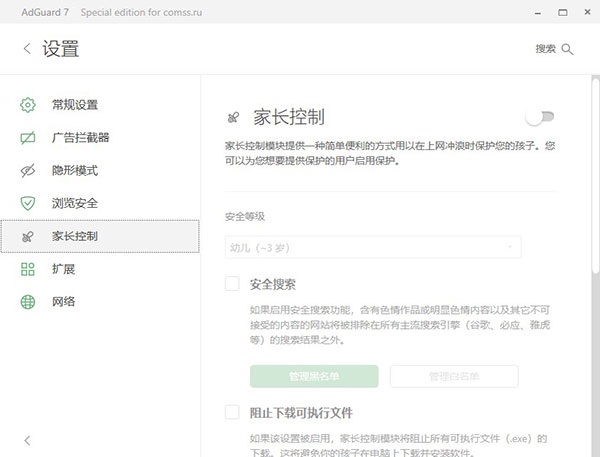
Task: Enable the 家长控制 toggle switch
Action: [540, 118]
